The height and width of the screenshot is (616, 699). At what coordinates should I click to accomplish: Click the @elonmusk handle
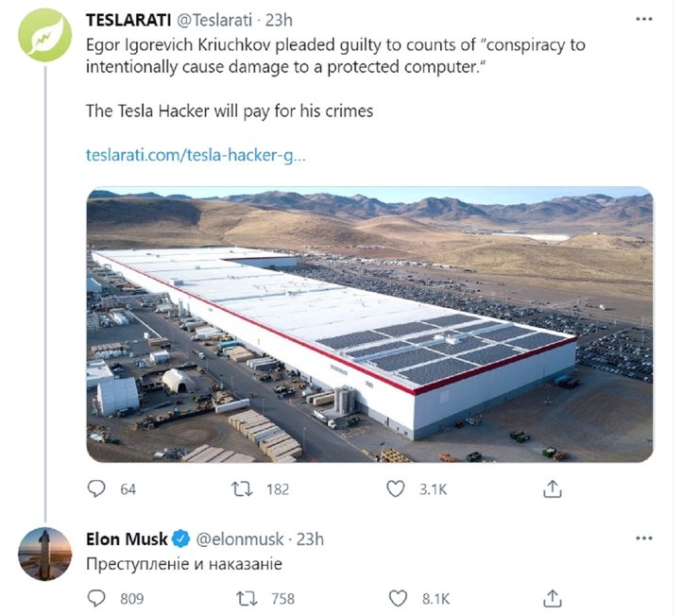(238, 539)
